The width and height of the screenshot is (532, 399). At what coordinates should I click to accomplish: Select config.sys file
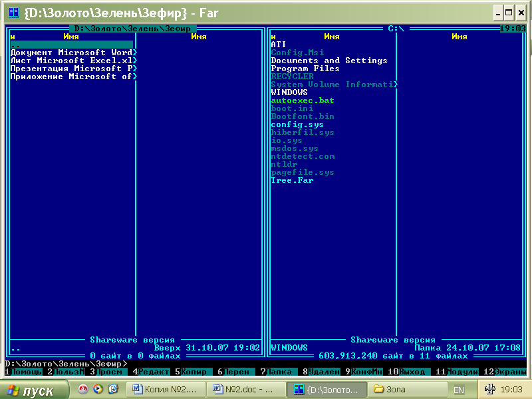(297, 124)
